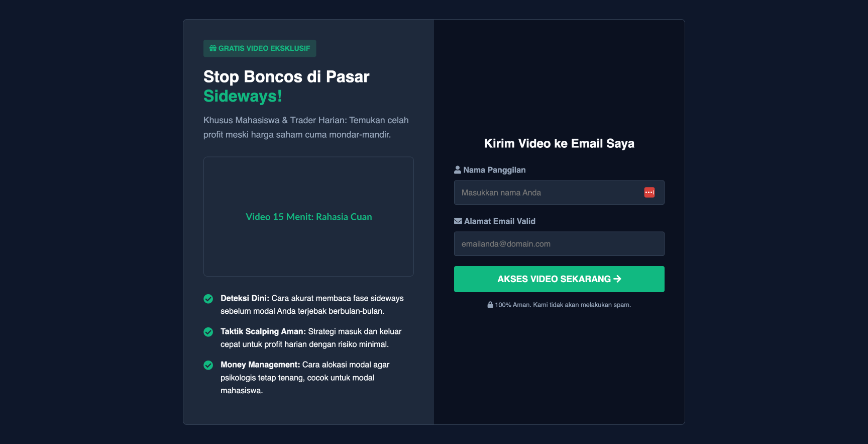Focus the Masukkan nama Anda input field
The width and height of the screenshot is (868, 444).
(x=548, y=193)
